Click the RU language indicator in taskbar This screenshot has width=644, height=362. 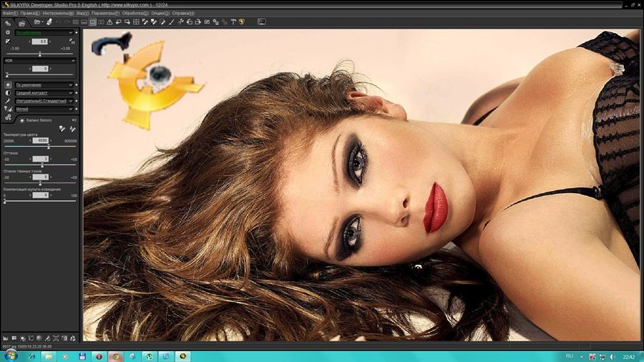[569, 356]
